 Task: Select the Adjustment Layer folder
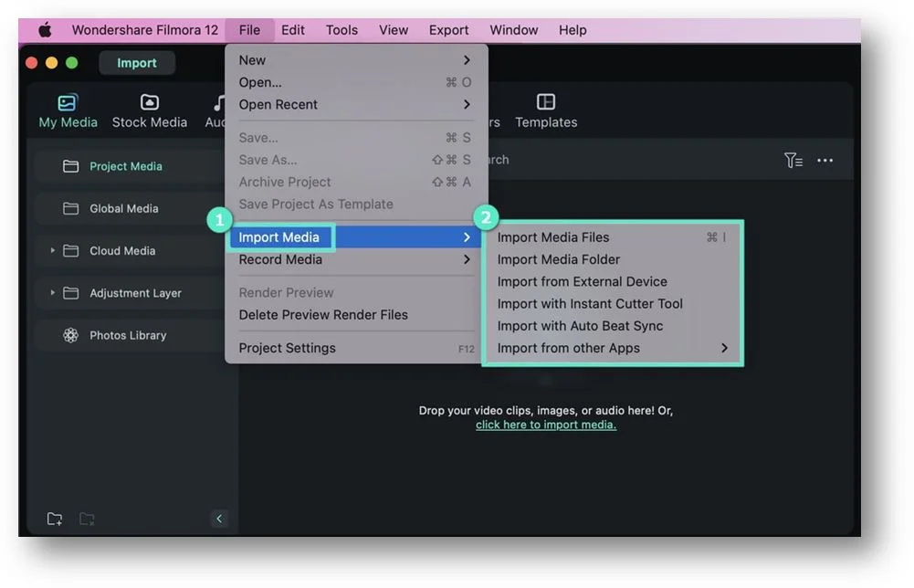pos(128,293)
